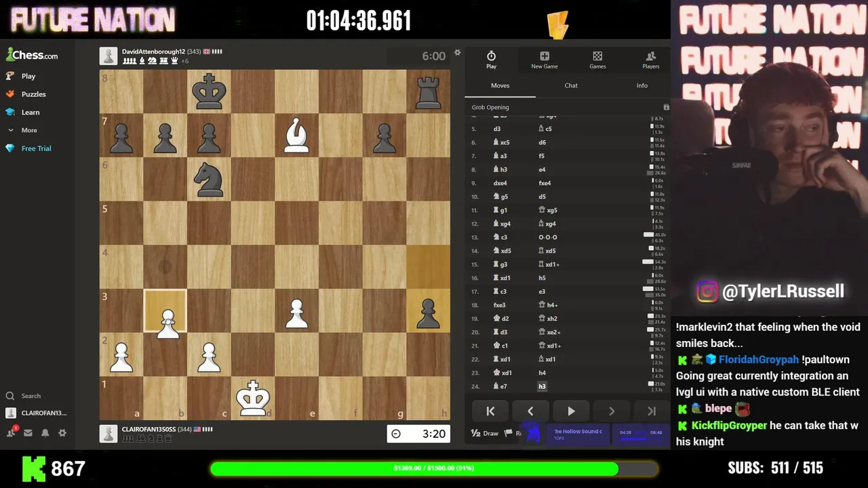The image size is (868, 488).
Task: Open Learn in the left sidebar
Action: click(x=22, y=112)
